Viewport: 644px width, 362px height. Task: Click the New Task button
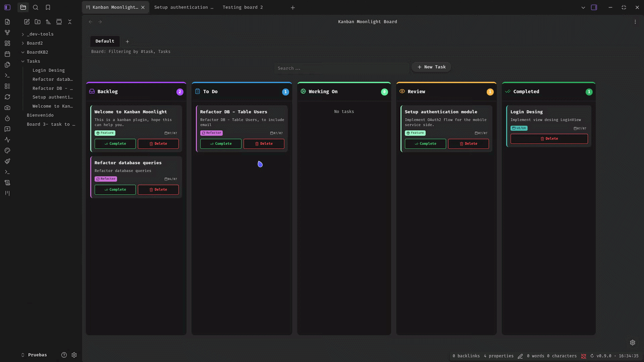pyautogui.click(x=432, y=67)
